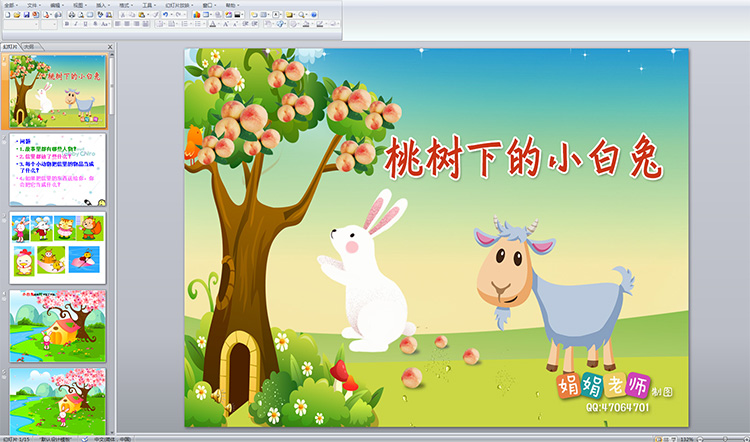750x442 pixels.
Task: Select slide 3 thumbnail with animal pictures
Action: coord(57,248)
